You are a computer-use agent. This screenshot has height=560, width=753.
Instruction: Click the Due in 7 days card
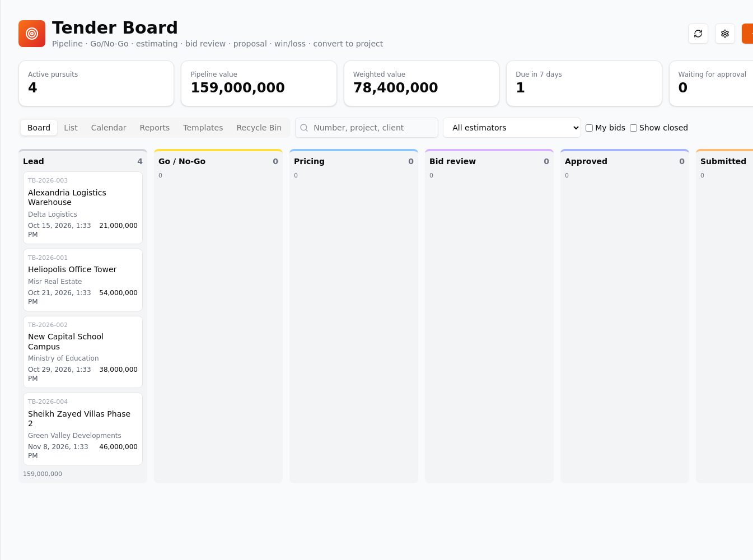584,83
